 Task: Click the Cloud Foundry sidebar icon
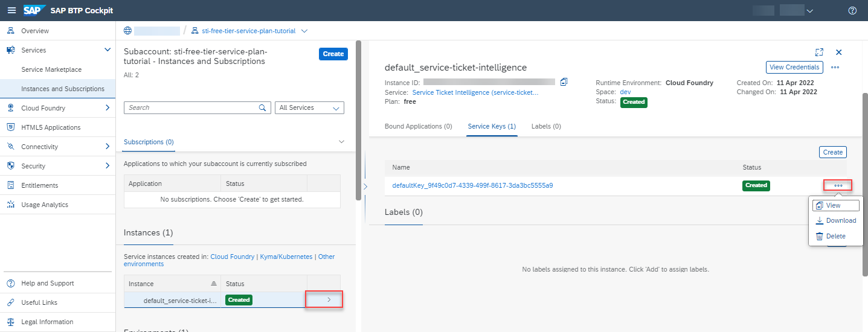pos(10,108)
